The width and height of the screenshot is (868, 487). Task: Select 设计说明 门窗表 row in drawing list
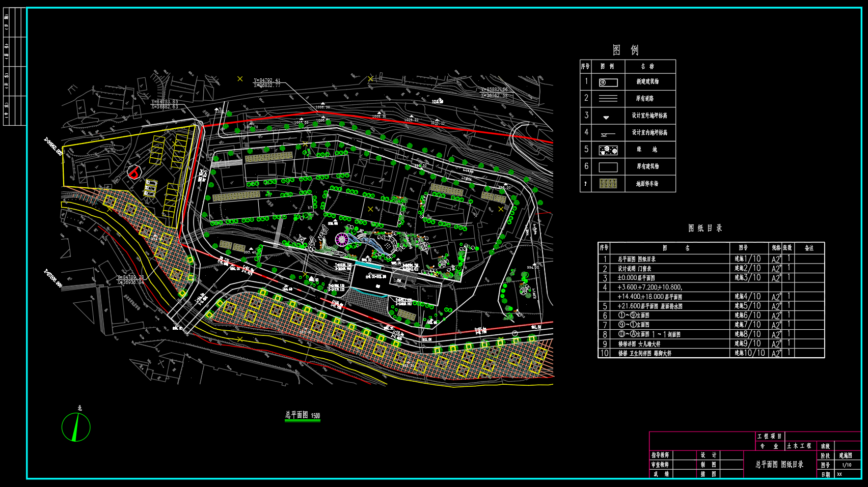pos(634,269)
